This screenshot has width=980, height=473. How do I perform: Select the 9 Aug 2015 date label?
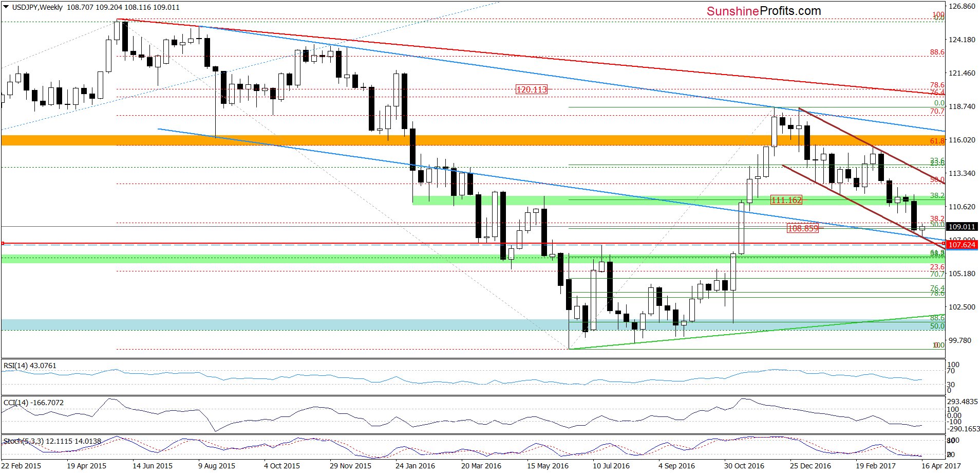tap(217, 466)
